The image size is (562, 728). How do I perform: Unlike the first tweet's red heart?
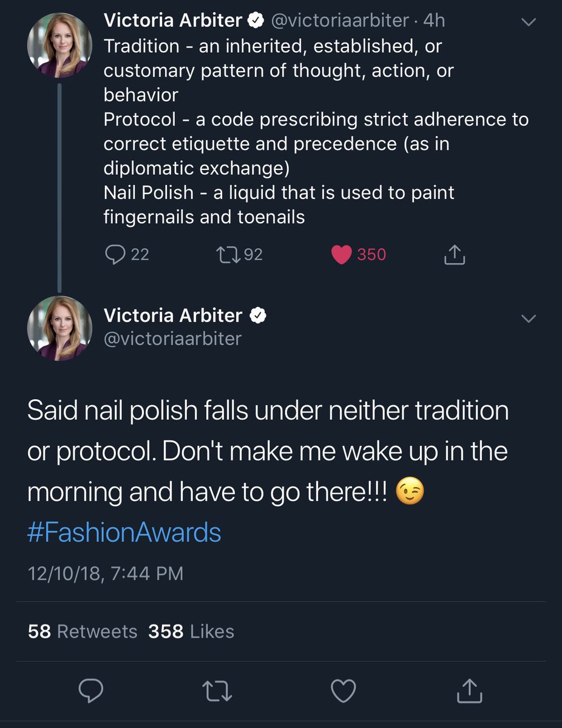tap(342, 255)
